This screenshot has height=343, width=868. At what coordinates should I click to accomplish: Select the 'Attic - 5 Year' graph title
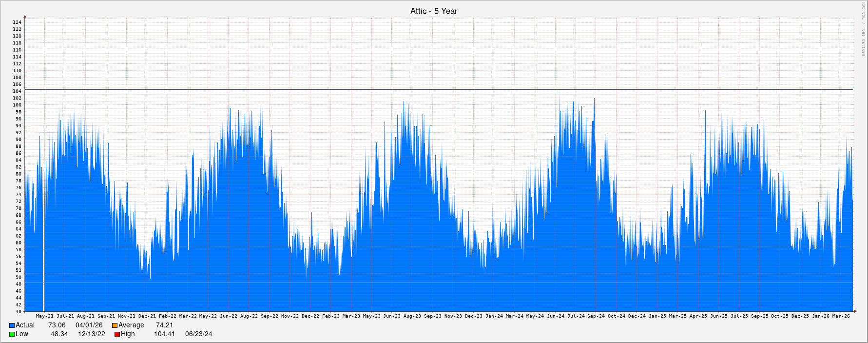433,11
